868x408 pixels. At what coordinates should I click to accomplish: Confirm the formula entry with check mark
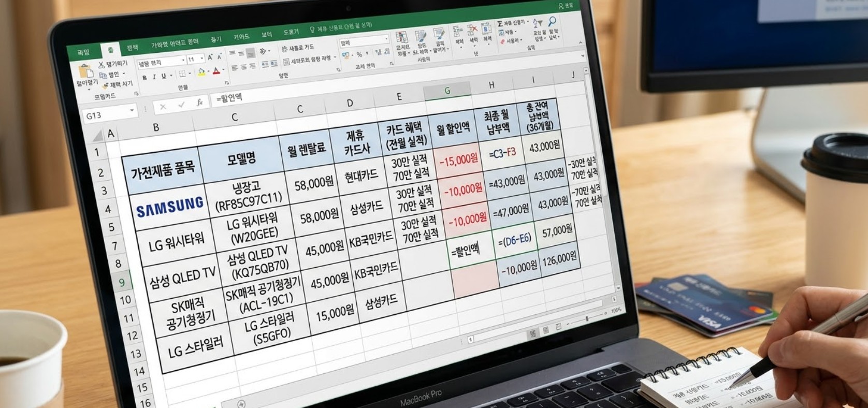pyautogui.click(x=181, y=105)
